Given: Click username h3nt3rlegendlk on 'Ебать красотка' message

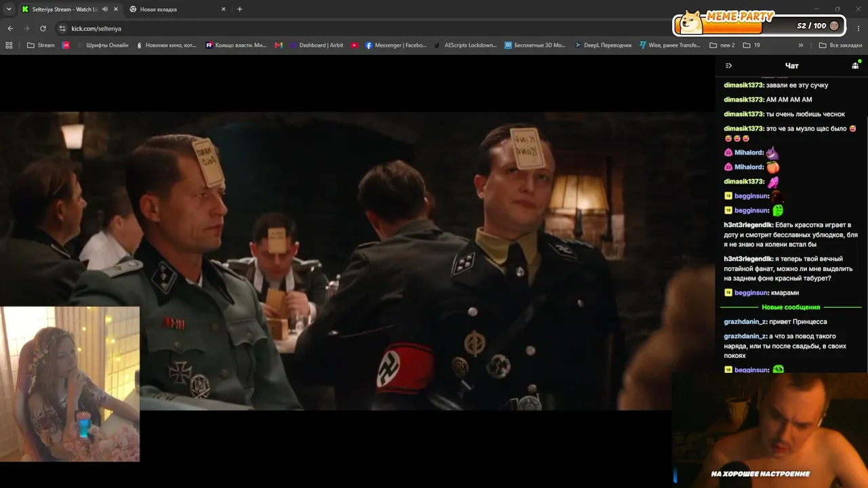Looking at the screenshot, I should tap(749, 225).
